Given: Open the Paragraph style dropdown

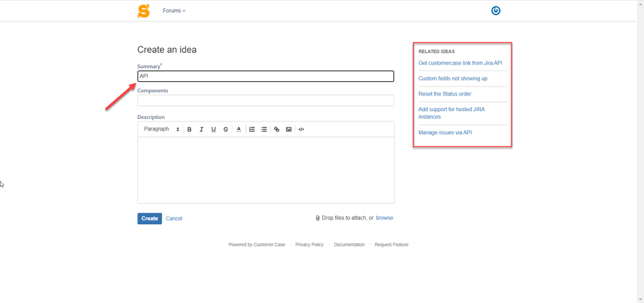Looking at the screenshot, I should tap(161, 129).
